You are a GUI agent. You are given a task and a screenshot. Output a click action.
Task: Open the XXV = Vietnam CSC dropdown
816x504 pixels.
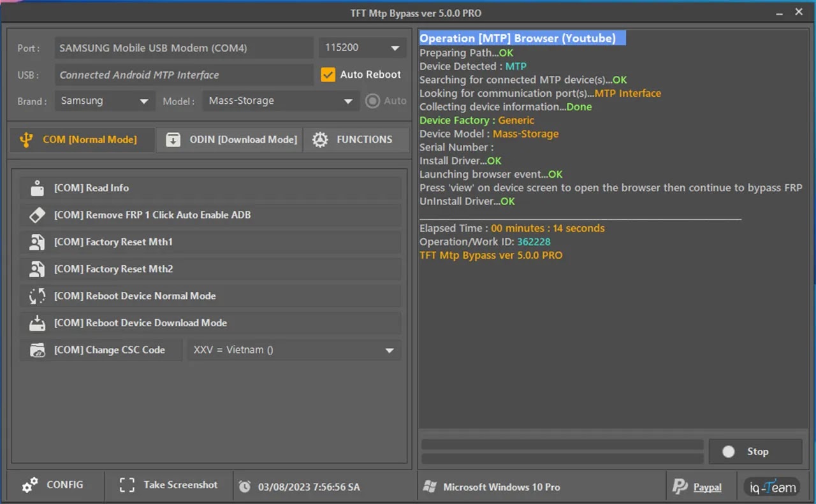(294, 350)
